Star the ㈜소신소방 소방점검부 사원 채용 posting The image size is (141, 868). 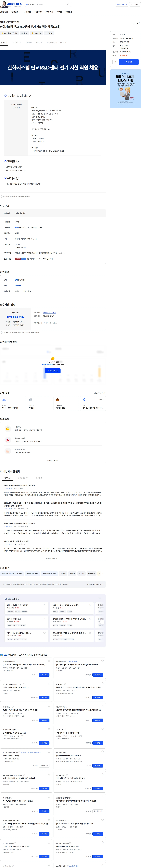tap(90, 605)
